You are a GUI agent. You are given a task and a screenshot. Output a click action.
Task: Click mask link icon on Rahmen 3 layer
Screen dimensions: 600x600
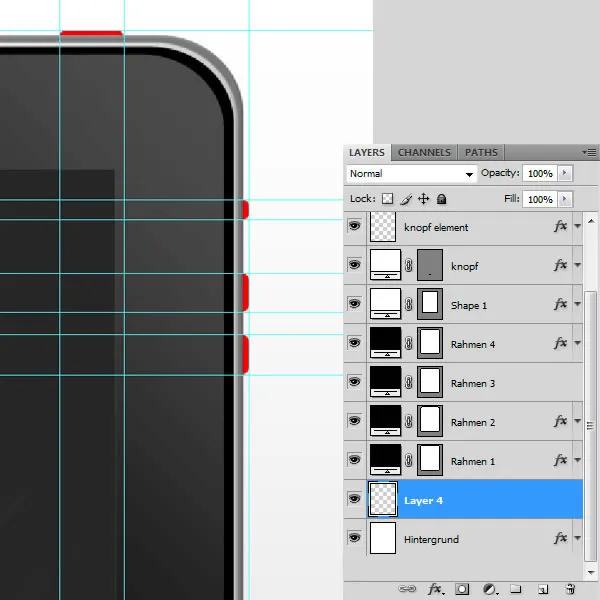[x=409, y=382]
